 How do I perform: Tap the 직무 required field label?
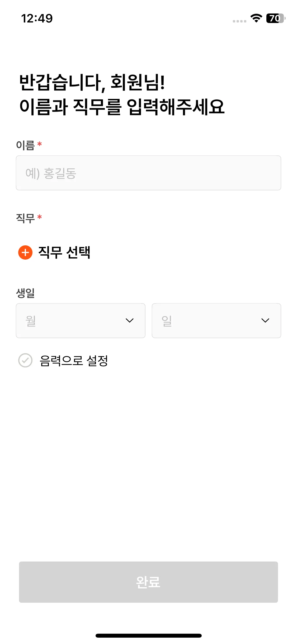click(x=26, y=218)
